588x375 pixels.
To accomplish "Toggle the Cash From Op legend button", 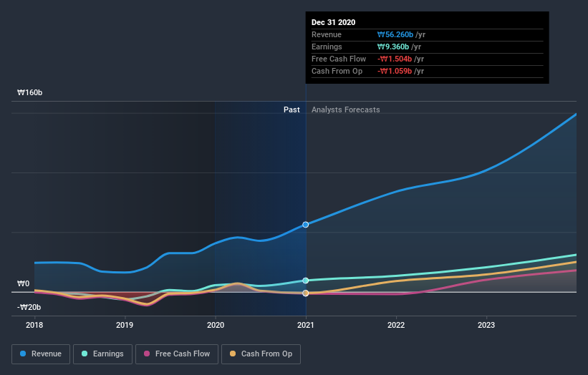I will 261,354.
